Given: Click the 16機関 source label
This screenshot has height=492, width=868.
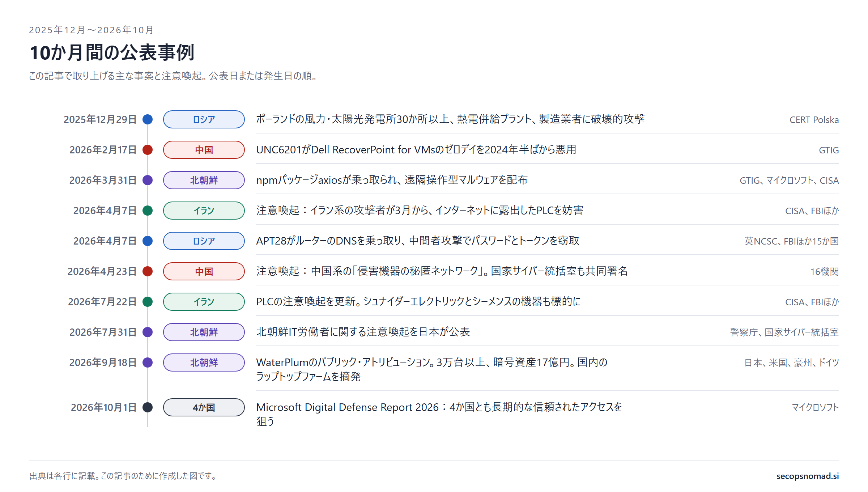Looking at the screenshot, I should (x=825, y=272).
